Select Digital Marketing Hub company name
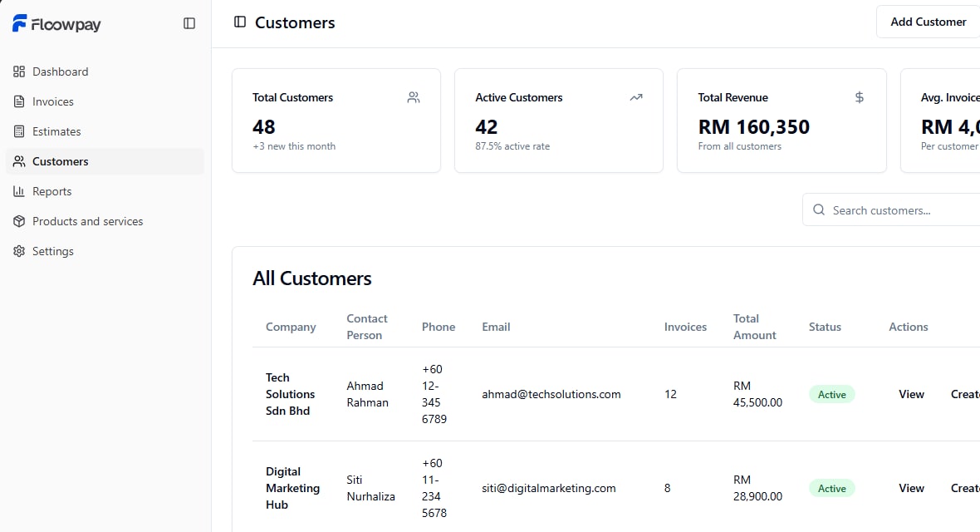Image resolution: width=980 pixels, height=532 pixels. [292, 488]
